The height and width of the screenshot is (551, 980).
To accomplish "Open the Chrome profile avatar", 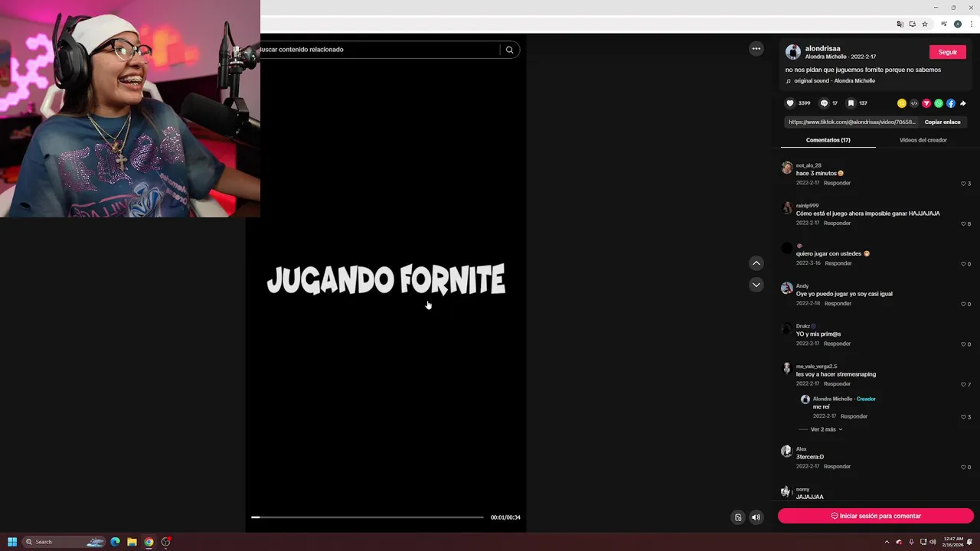I will [x=957, y=24].
